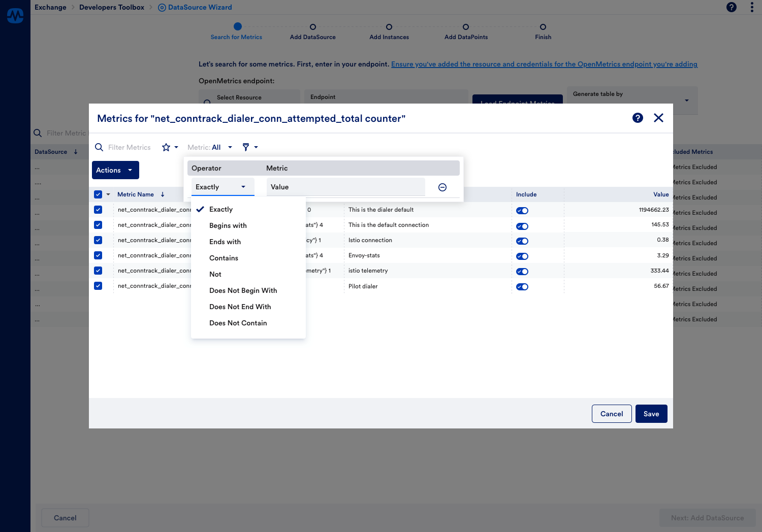
Task: Open the funnel filter icon
Action: coord(246,147)
